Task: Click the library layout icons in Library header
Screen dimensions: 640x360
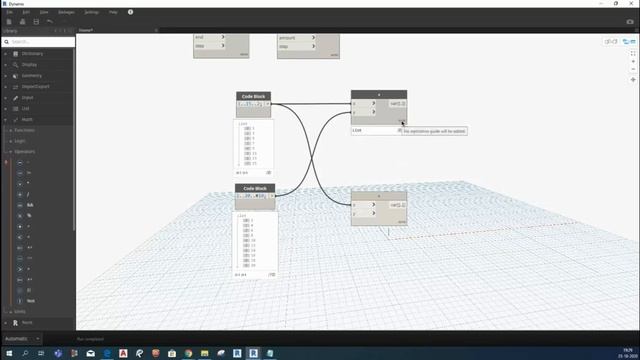Action: click(x=64, y=31)
